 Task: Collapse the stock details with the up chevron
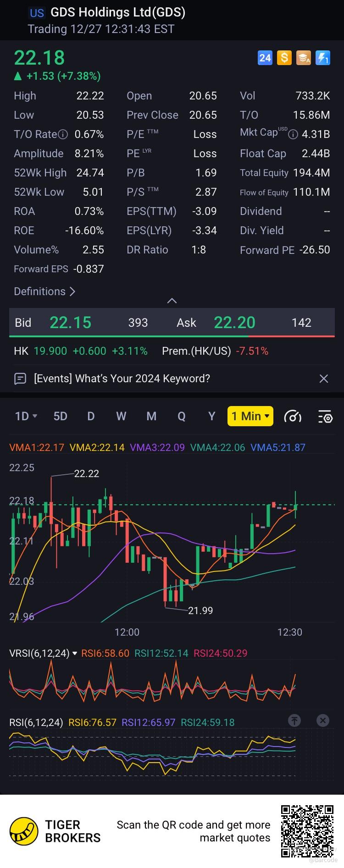coord(172,301)
